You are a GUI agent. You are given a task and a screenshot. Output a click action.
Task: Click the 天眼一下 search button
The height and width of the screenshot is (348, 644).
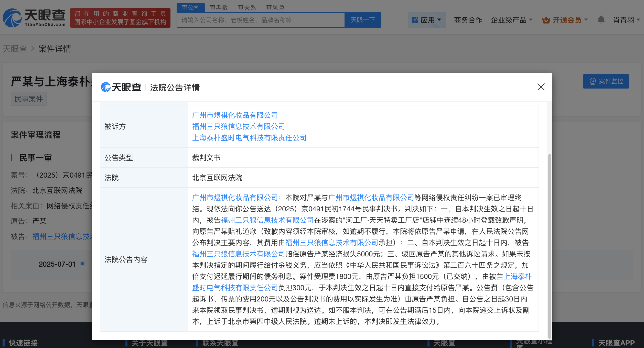tap(363, 20)
